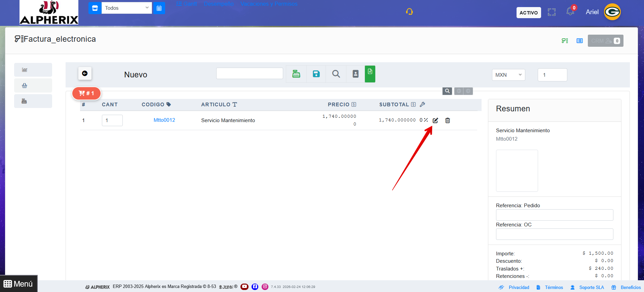Screen dimensions: 644x292
Task: Click the magnifier search icon in toolbar
Action: click(x=336, y=74)
